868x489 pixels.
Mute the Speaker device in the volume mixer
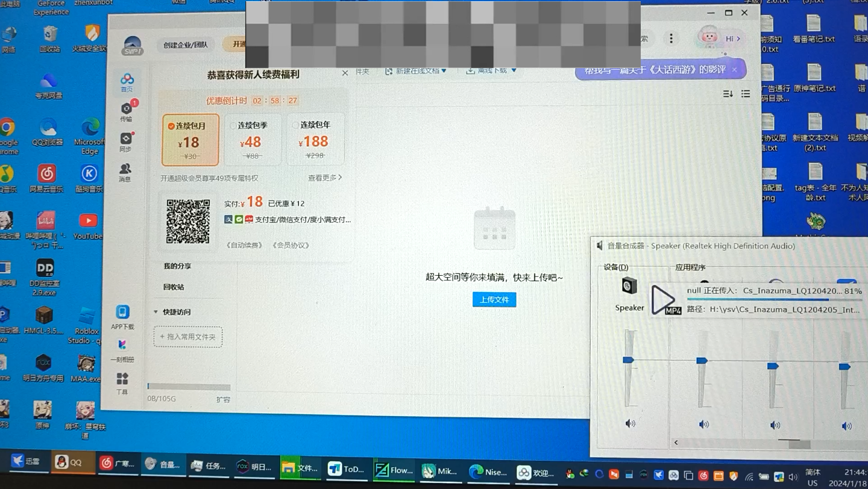tap(631, 423)
